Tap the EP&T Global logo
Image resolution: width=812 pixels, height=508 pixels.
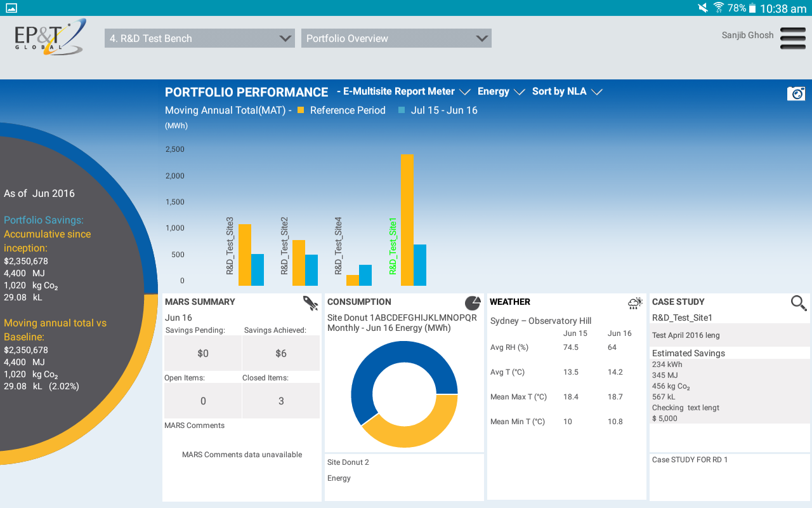pyautogui.click(x=49, y=37)
